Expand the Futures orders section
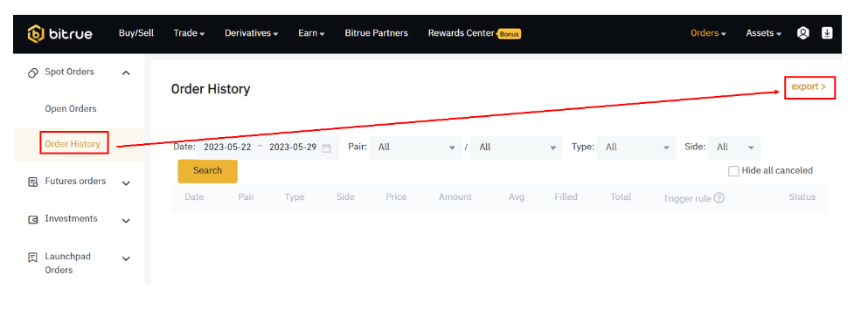The width and height of the screenshot is (868, 323). (126, 183)
